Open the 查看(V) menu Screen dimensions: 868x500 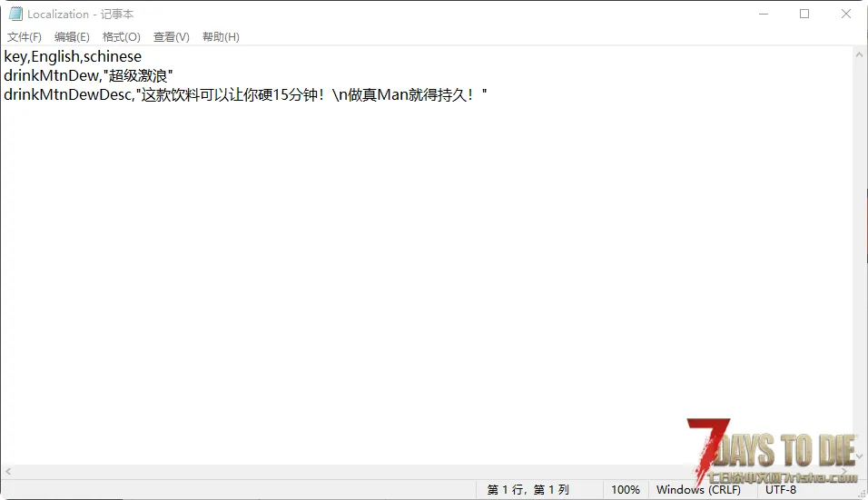tap(171, 37)
